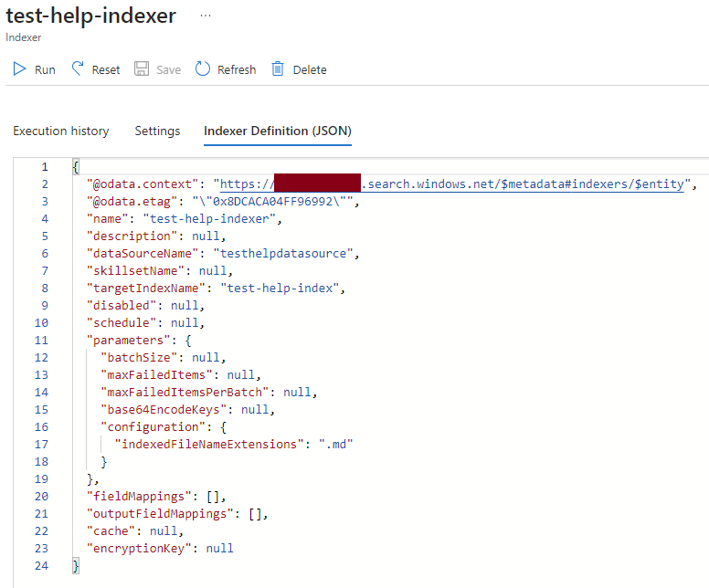Select line number 16 in the gutter

41,427
